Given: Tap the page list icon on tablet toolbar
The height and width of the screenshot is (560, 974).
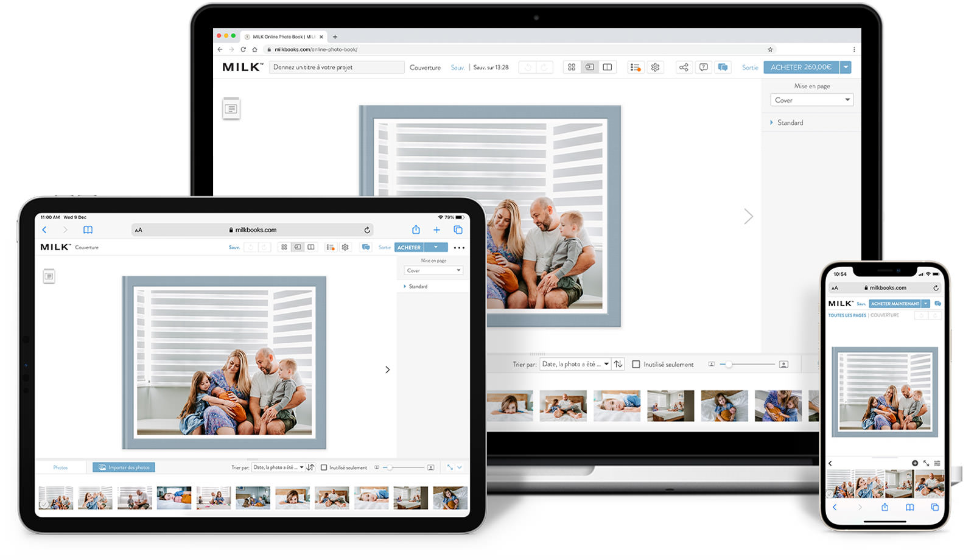Looking at the screenshot, I should coord(330,247).
